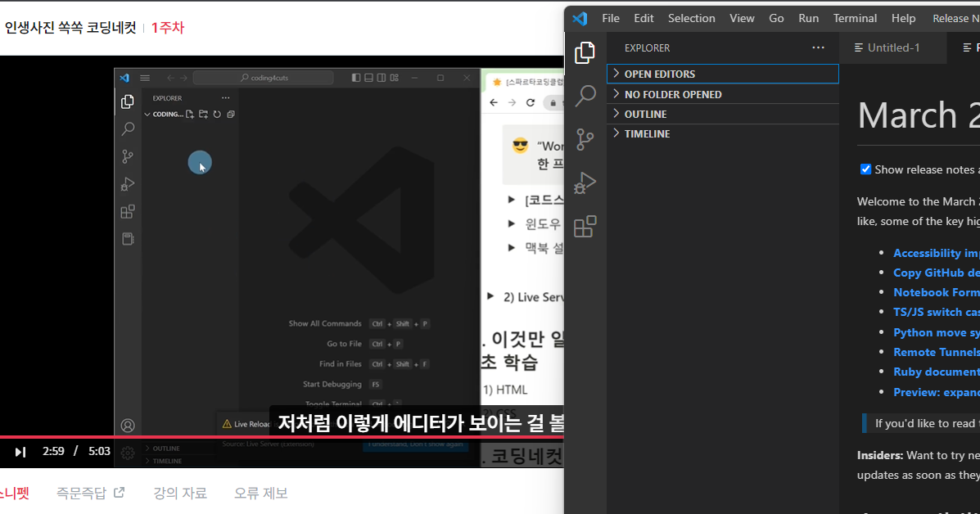Viewport: 980px width, 514px height.
Task: Click the EXPLORER panel title
Action: (647, 48)
